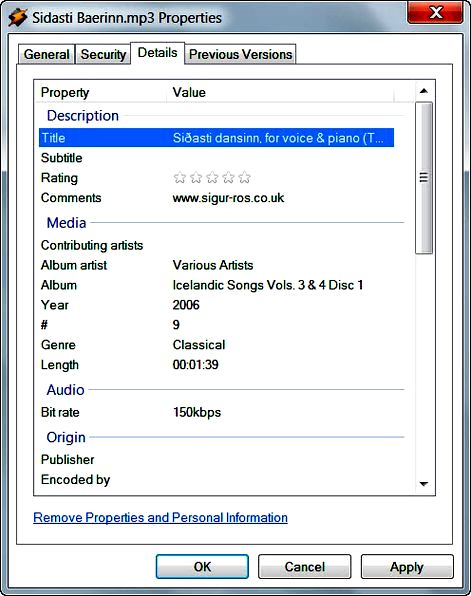This screenshot has height=596, width=471.
Task: Select the Contributing artists row
Action: tap(216, 245)
